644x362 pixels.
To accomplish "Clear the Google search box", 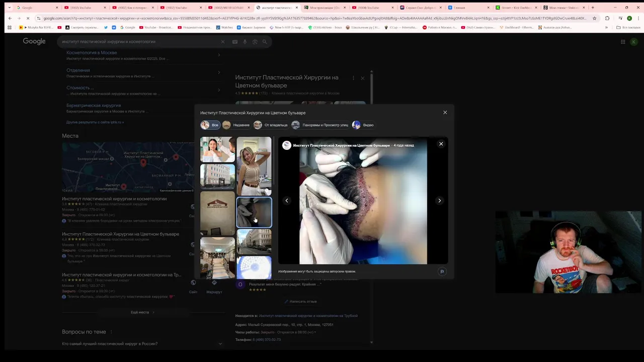I will coord(223,42).
